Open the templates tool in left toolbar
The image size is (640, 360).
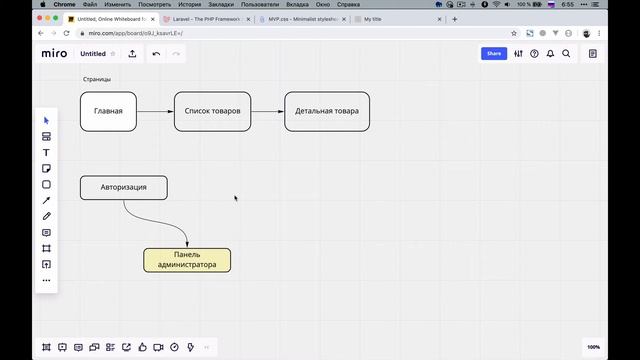(46, 136)
